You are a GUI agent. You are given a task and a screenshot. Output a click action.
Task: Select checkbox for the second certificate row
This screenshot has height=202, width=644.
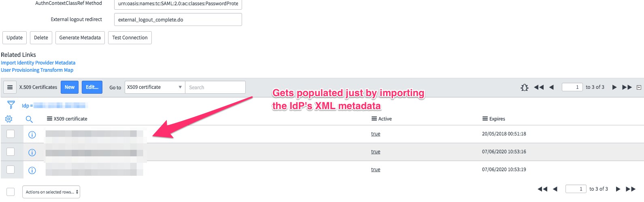(x=11, y=152)
